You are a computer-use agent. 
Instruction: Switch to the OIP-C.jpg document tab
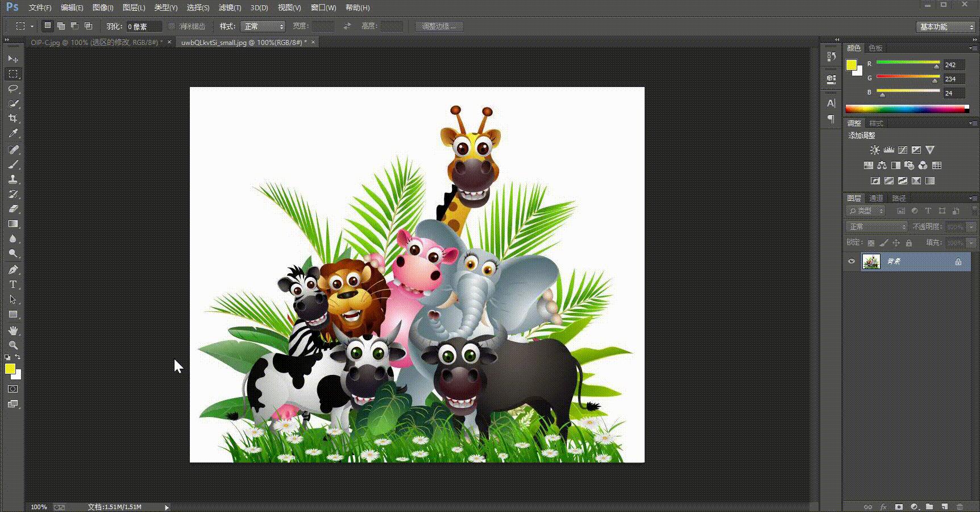coord(96,42)
